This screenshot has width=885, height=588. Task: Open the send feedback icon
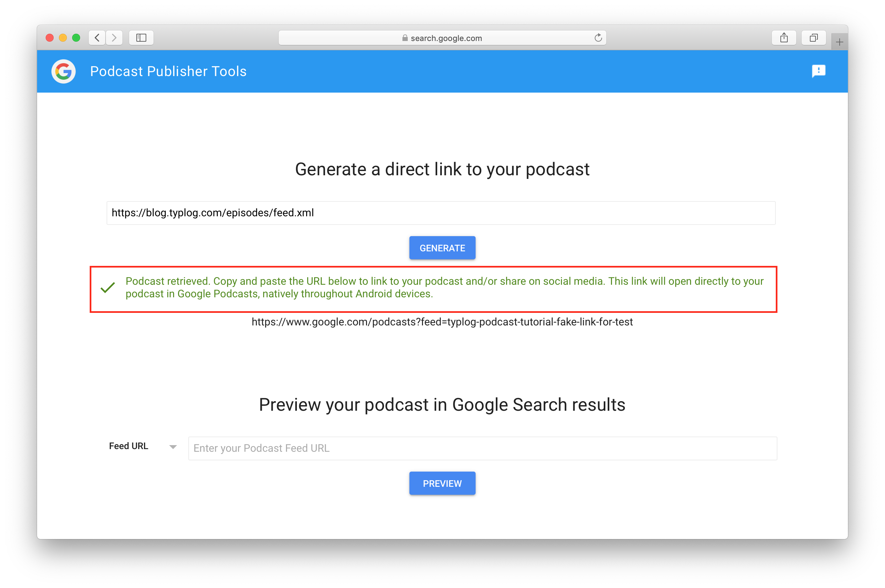[x=818, y=71]
